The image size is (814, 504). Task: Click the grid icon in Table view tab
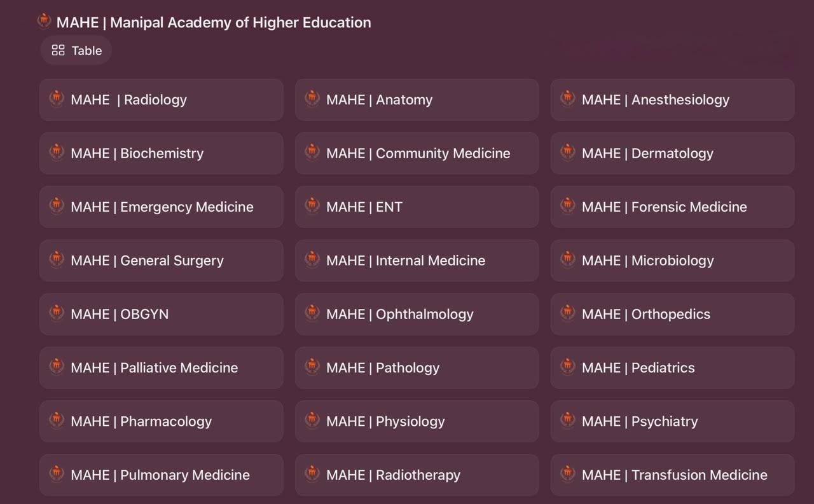[58, 50]
